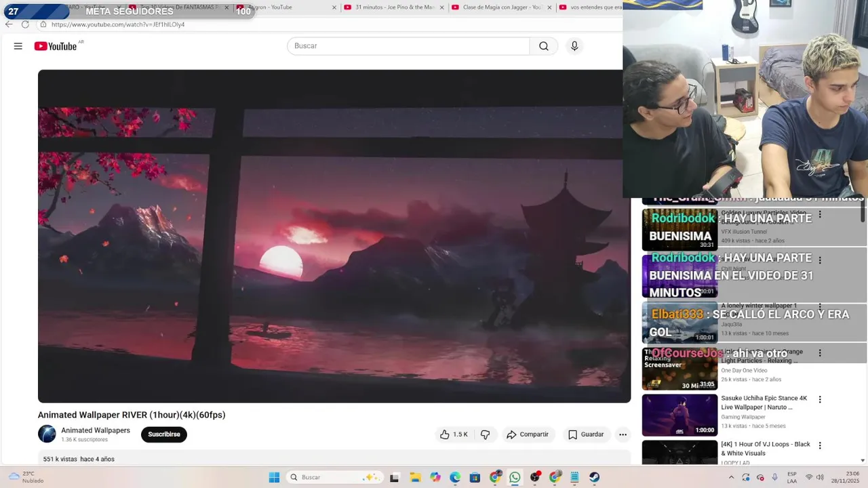Like the video showing 1.5 K

[454, 434]
